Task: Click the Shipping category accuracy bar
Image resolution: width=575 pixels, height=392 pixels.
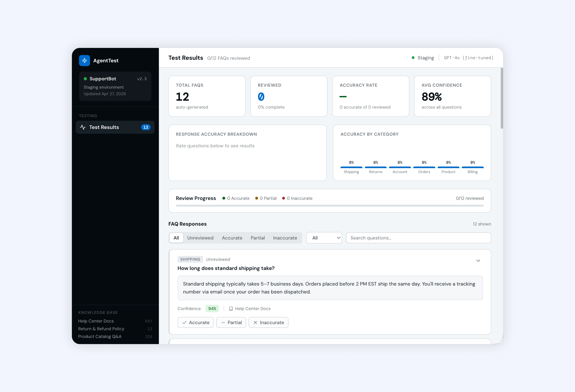Action: tap(351, 168)
